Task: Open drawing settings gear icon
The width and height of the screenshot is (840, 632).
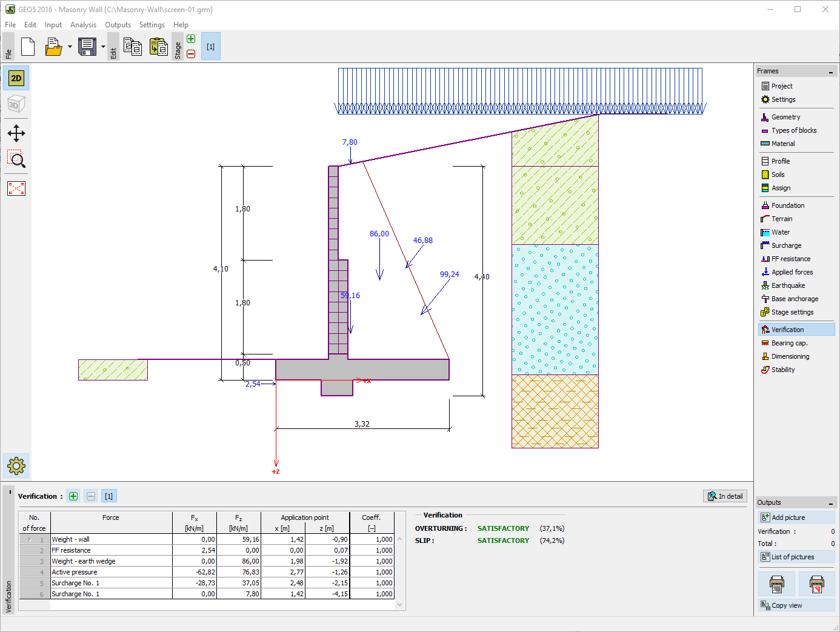Action: click(x=16, y=465)
